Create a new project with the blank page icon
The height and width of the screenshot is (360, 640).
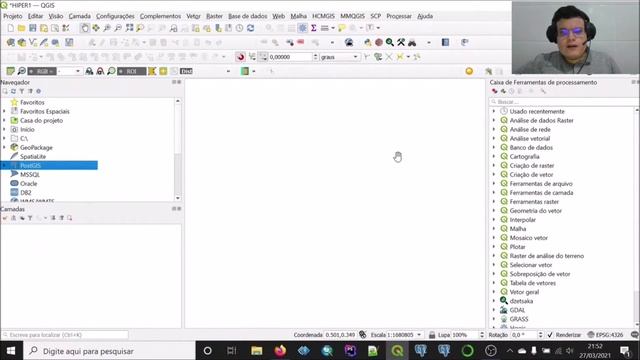[11, 28]
